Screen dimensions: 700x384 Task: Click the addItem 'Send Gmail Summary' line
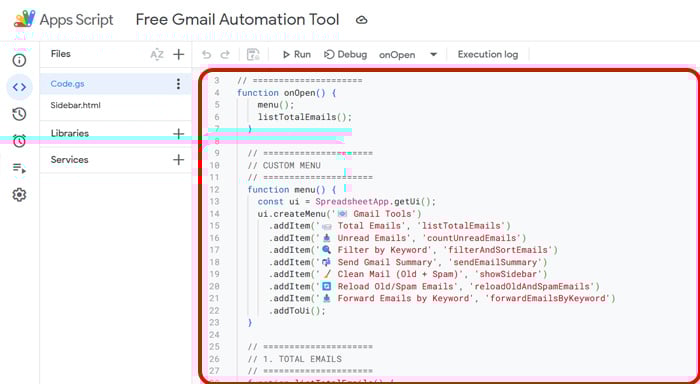click(x=408, y=262)
